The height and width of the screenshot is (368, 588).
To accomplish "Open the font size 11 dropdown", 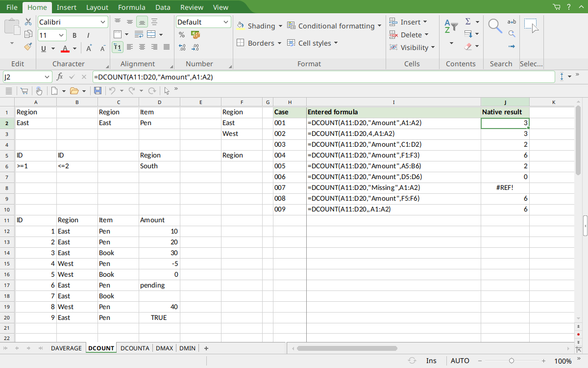I will [61, 35].
